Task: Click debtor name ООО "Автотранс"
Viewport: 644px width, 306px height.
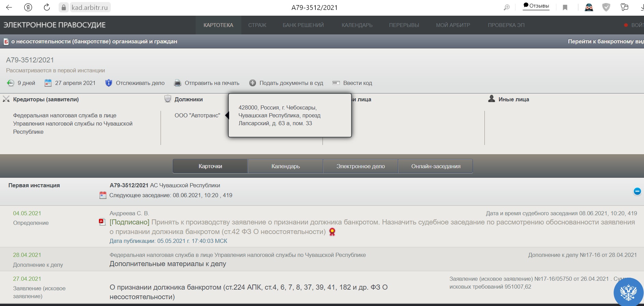Action: (x=197, y=115)
